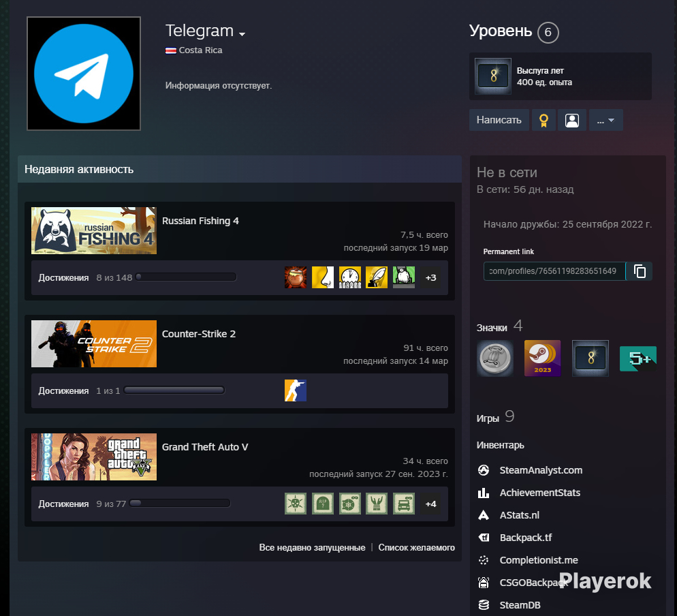Open the level 6 badge circle

[x=548, y=33]
